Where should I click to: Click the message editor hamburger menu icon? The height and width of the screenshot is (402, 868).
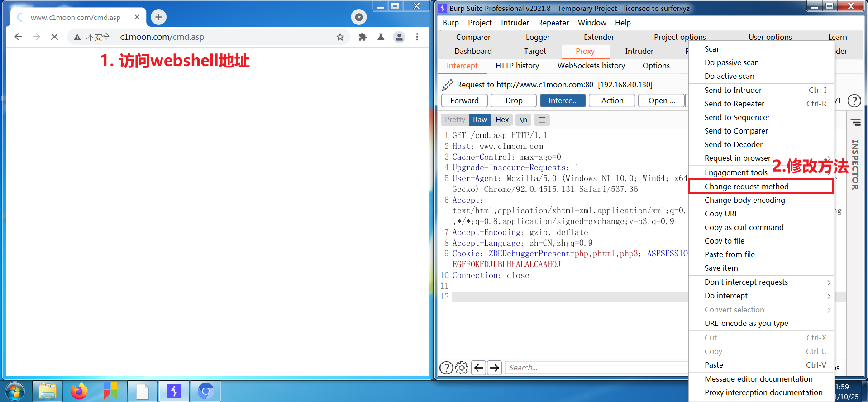542,120
